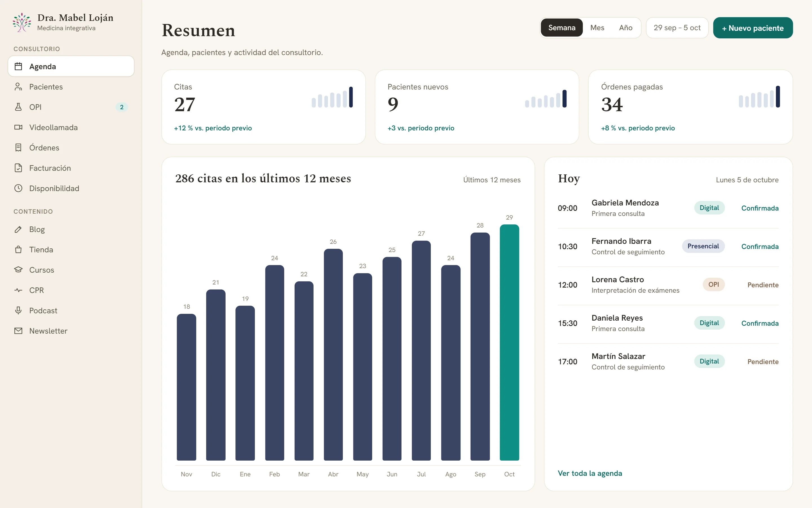Click the OPI flask icon
This screenshot has width=812, height=508.
point(18,107)
